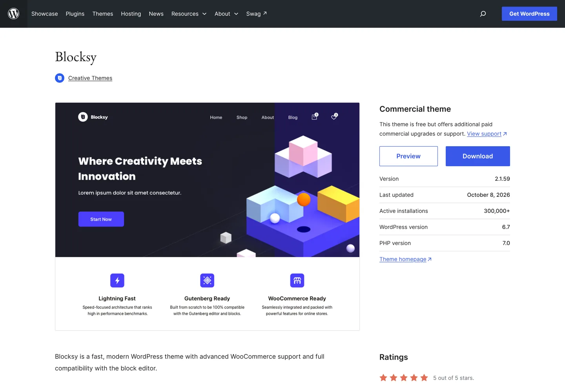Click the Ratings section heading
This screenshot has height=392, width=565.
click(394, 357)
